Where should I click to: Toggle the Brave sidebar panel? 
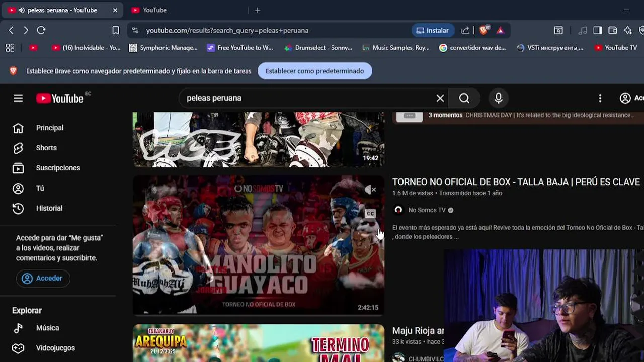click(598, 30)
